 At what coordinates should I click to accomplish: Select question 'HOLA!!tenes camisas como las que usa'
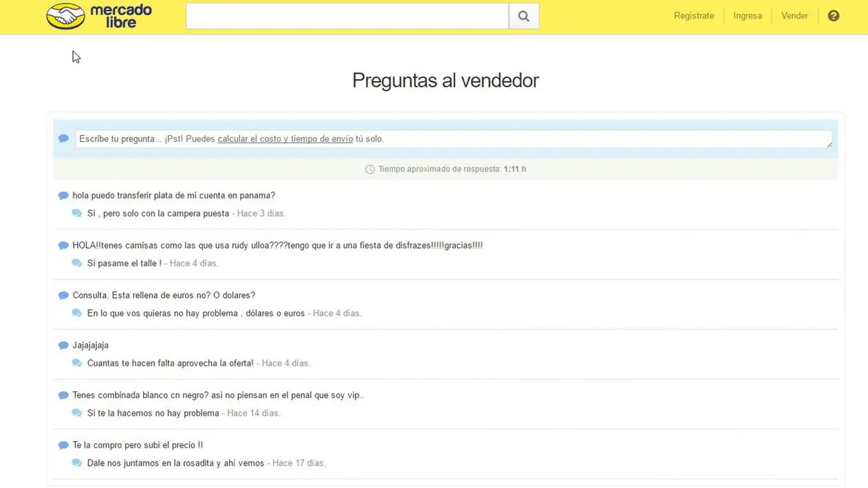tap(278, 246)
